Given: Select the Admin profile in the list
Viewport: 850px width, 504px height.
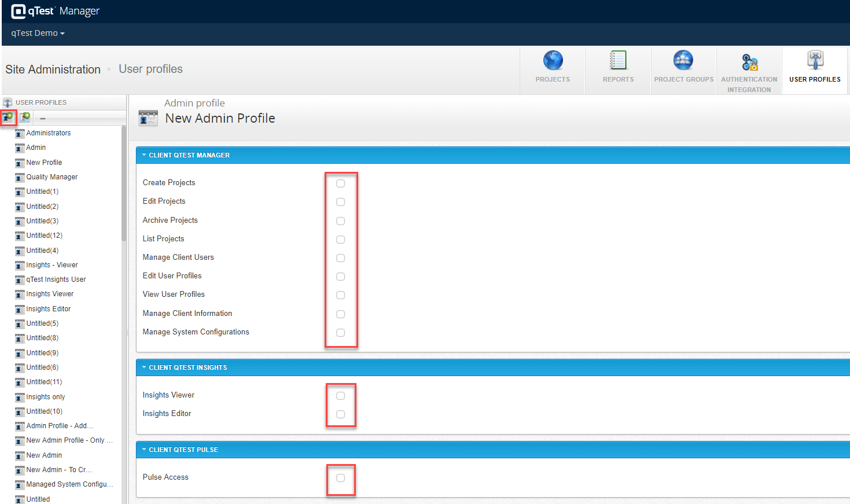Looking at the screenshot, I should point(36,148).
